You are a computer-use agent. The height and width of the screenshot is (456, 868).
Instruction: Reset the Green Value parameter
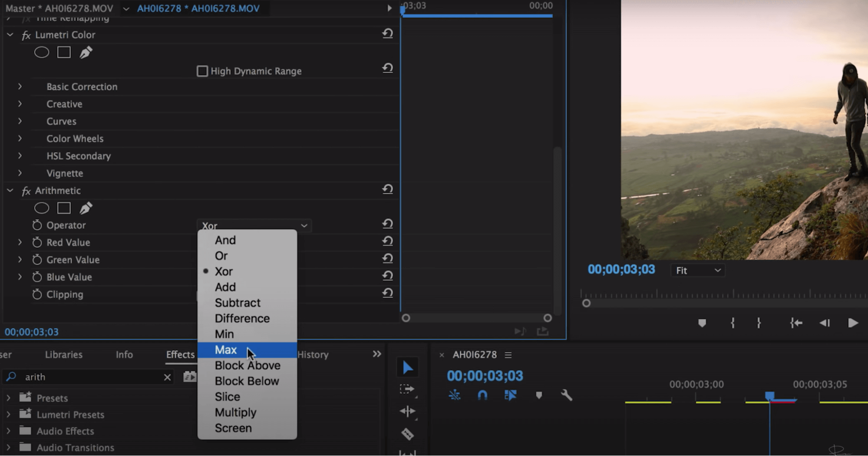[x=387, y=259]
